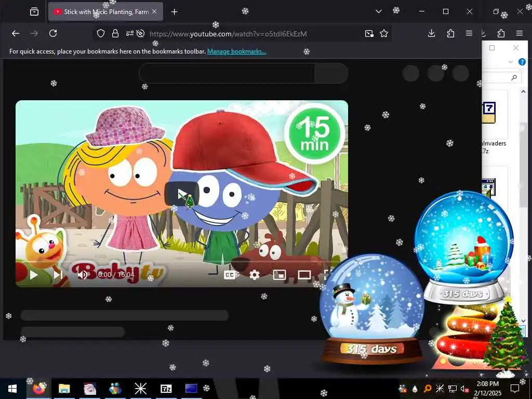Select the Stick with Mick tab
This screenshot has height=399, width=532.
click(105, 12)
